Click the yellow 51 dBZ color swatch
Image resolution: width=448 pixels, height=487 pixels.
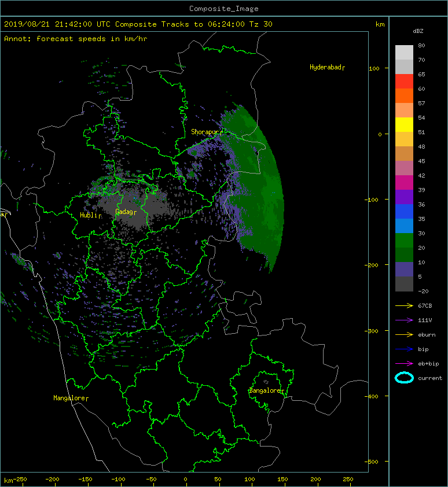404,124
